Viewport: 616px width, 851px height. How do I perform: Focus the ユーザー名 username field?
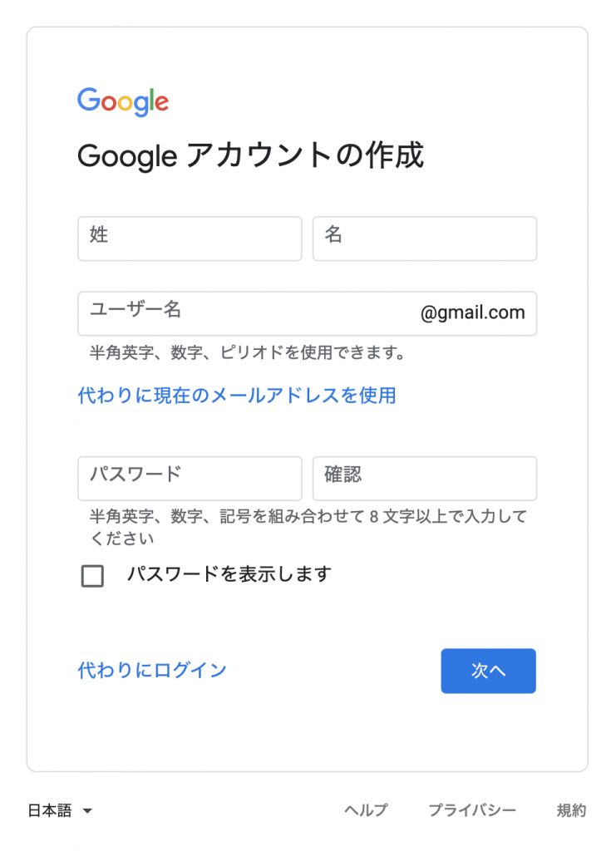coord(307,313)
